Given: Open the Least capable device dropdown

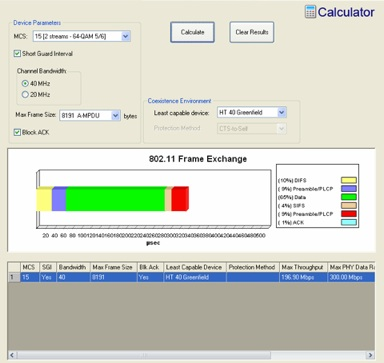Looking at the screenshot, I should pos(281,113).
